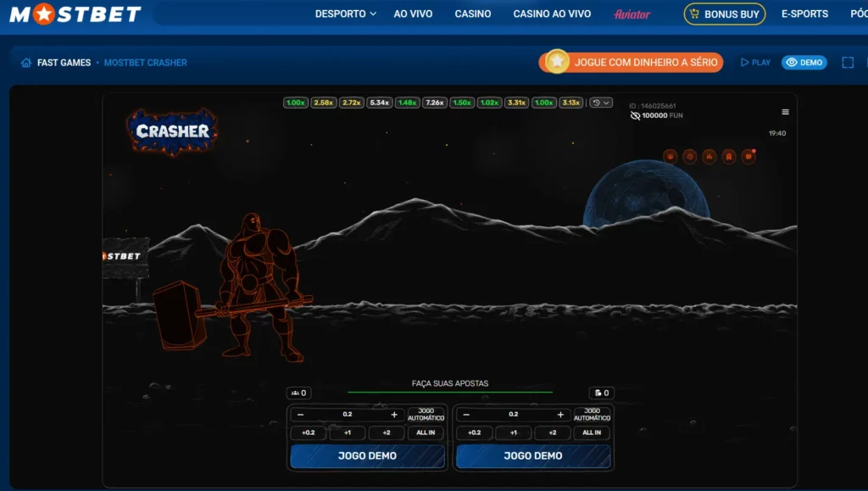Screen dimensions: 868x491
Task: Click the Fast Games breadcrumb link
Action: tap(64, 63)
